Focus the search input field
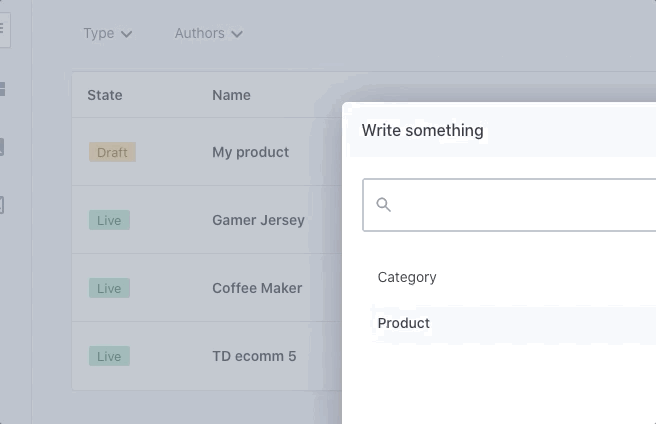This screenshot has height=424, width=656. coord(520,205)
